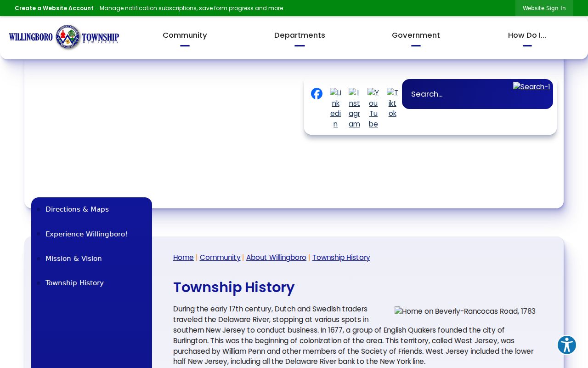588x368 pixels.
Task: Open Township History sidebar link
Action: tap(74, 283)
